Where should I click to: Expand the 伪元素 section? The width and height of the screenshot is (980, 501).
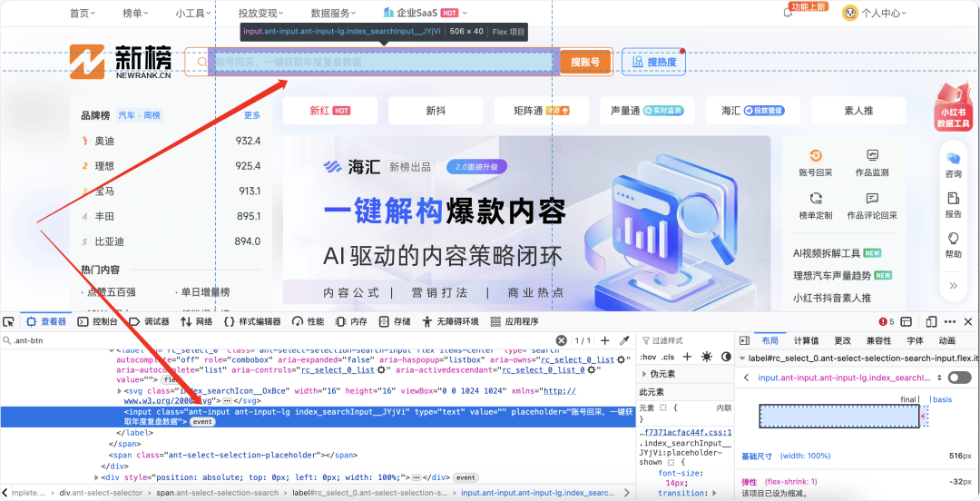tap(644, 374)
